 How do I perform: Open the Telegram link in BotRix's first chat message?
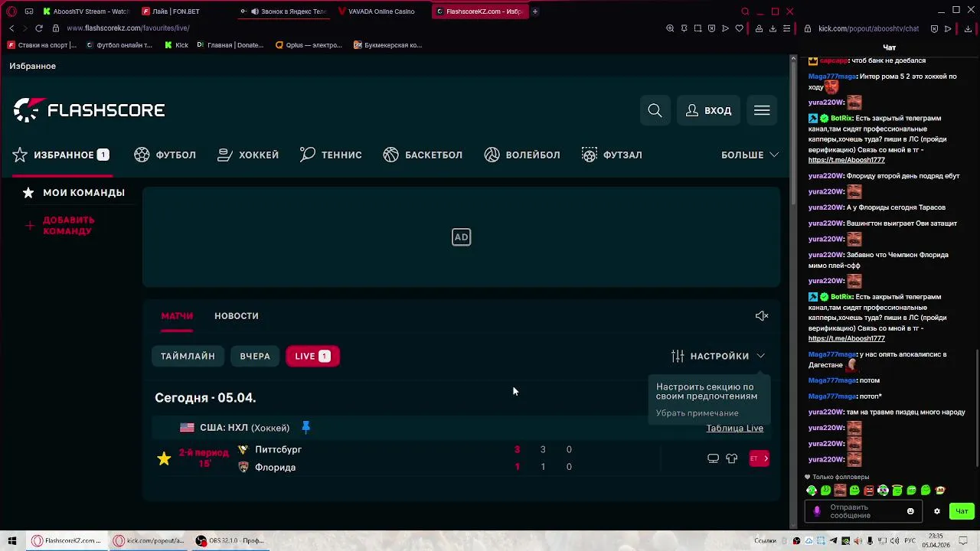847,161
